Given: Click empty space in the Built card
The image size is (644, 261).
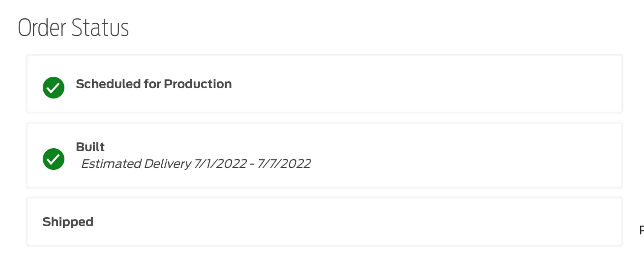Looking at the screenshot, I should click(x=462, y=155).
